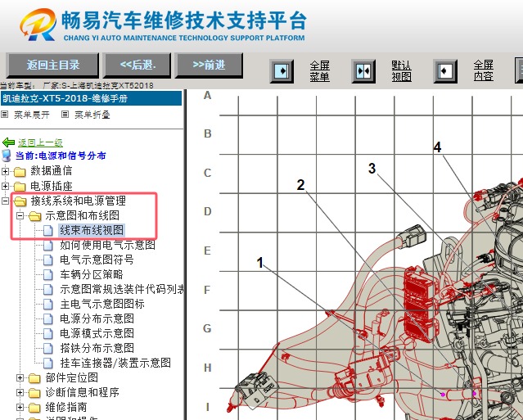Click the <<后退 button
The width and height of the screenshot is (523, 420).
137,65
